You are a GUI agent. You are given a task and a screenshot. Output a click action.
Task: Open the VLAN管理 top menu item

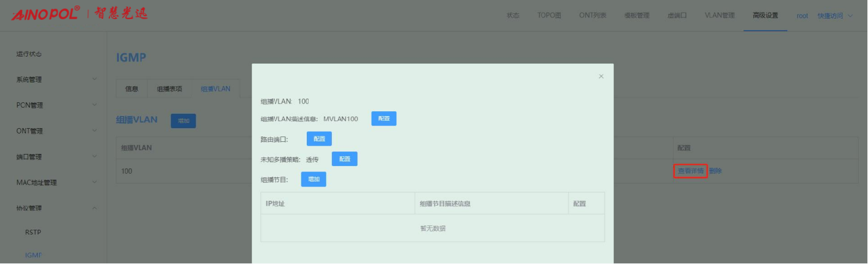point(719,16)
